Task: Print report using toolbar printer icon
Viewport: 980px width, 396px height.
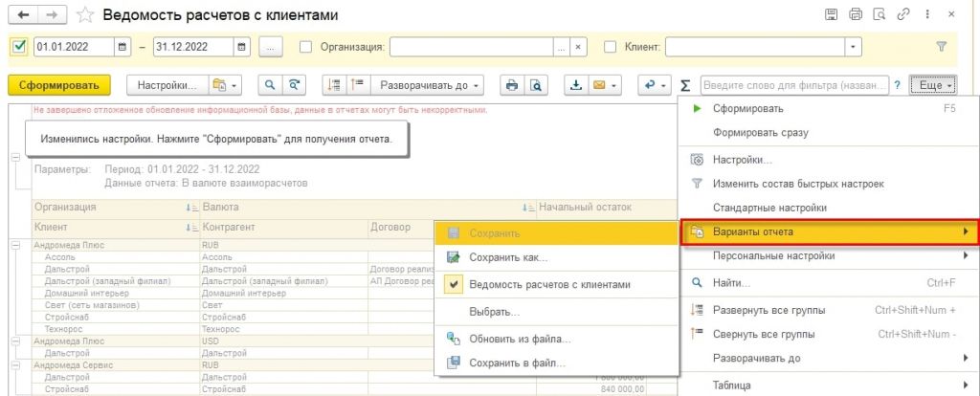Action: click(512, 85)
